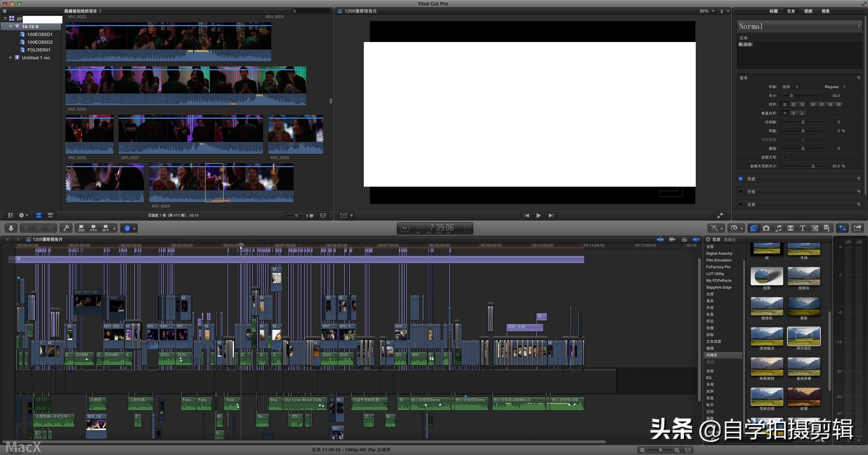Viewport: 868px width, 455px height.
Task: Open the photos browser camera icon
Action: [x=766, y=228]
